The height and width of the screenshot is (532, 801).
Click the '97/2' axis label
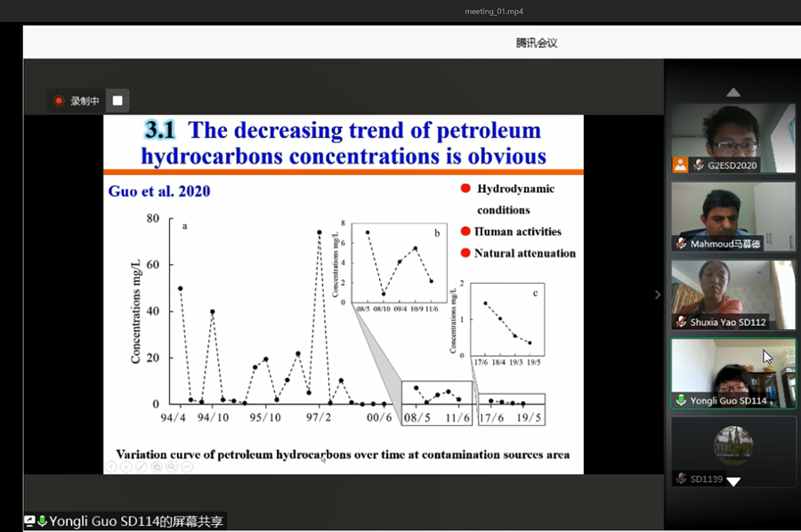(319, 417)
